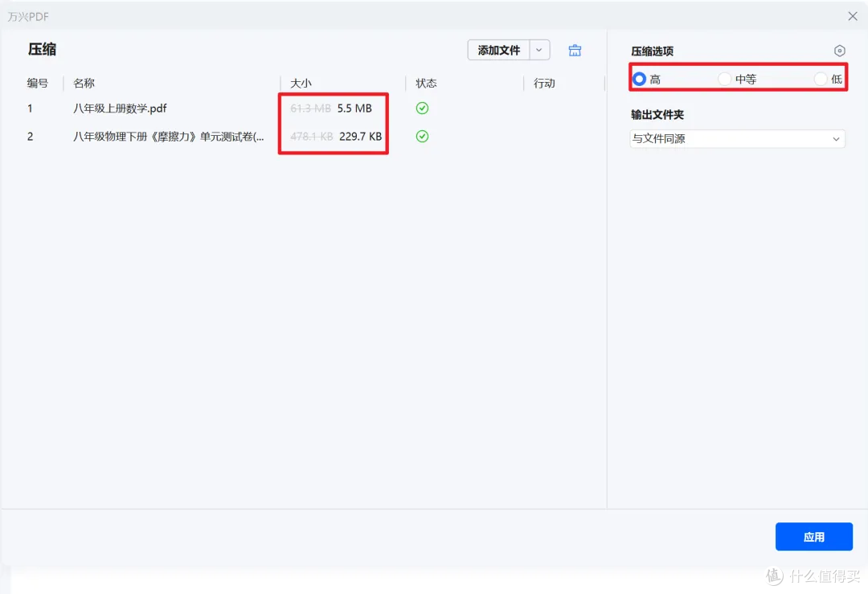Click the blue 应用 button
The width and height of the screenshot is (868, 594).
tap(813, 536)
